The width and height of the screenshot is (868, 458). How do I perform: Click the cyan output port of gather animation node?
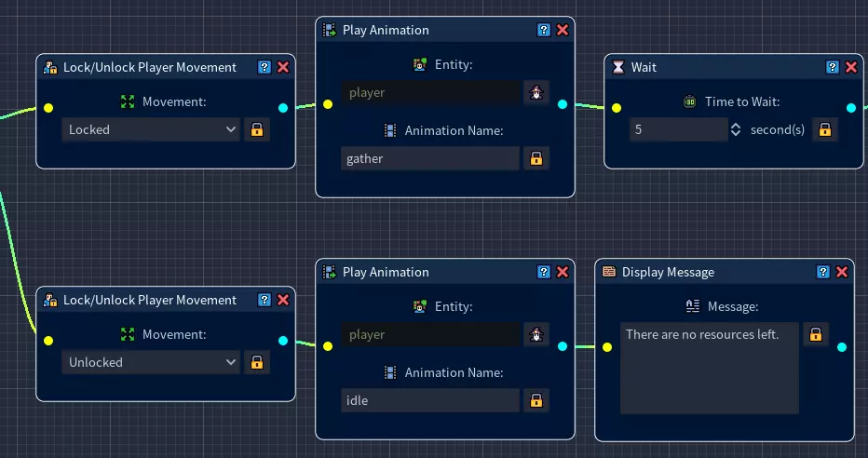pyautogui.click(x=563, y=104)
